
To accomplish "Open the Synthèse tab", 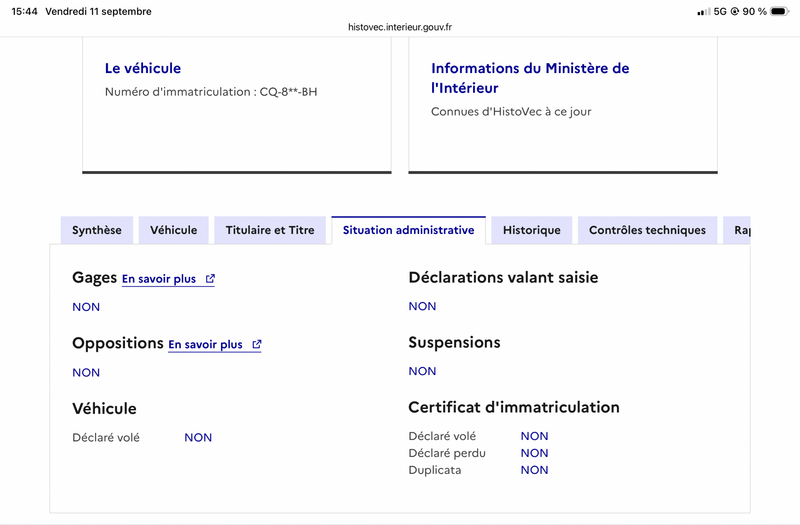I will 97,230.
